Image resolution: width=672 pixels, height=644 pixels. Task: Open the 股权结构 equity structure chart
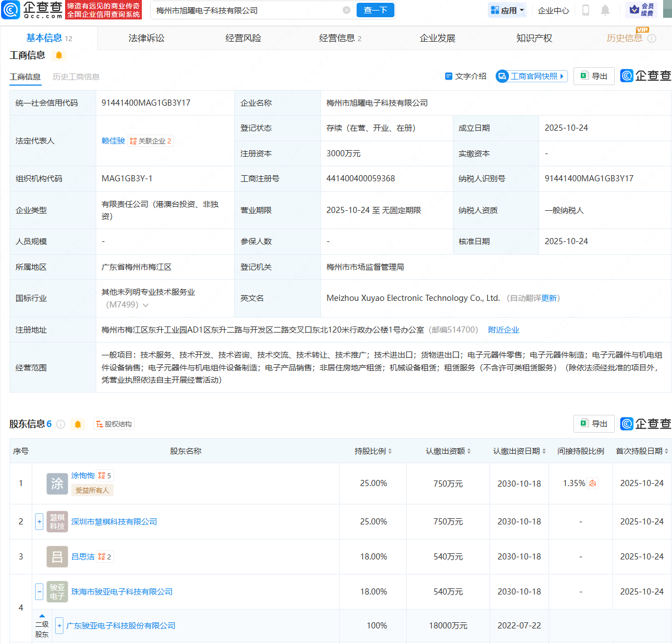[113, 424]
